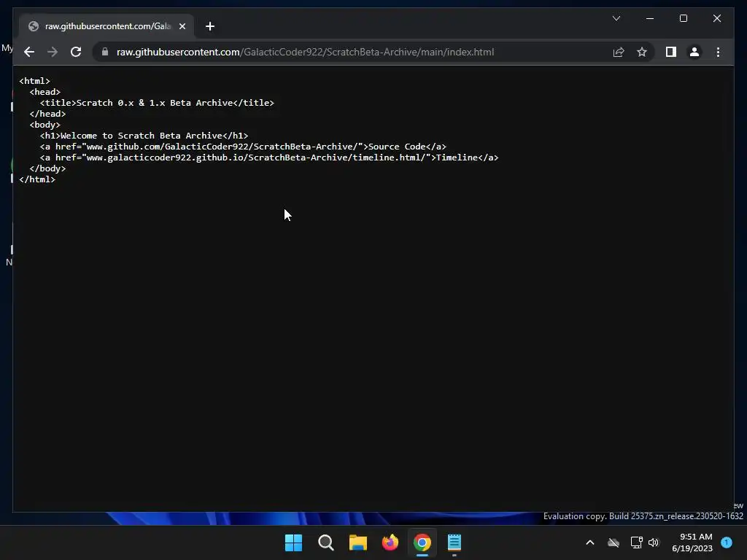Reload the raw index.html page
The height and width of the screenshot is (560, 747).
(x=76, y=52)
